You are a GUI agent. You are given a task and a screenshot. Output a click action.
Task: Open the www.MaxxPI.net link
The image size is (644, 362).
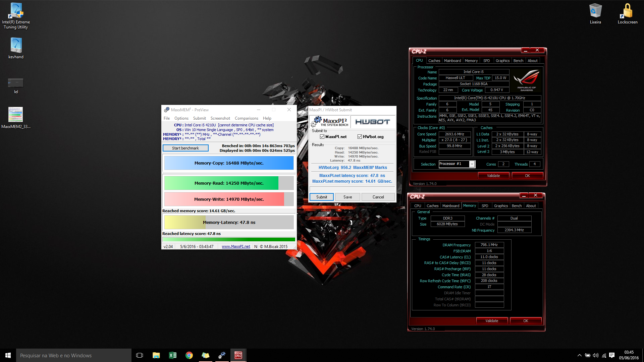click(x=236, y=246)
